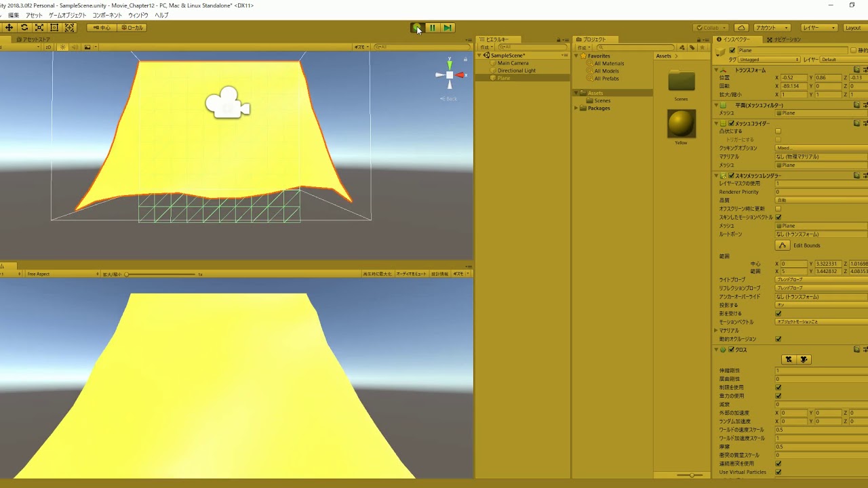
Task: Toggle scene audio speaker icon
Action: click(x=74, y=47)
